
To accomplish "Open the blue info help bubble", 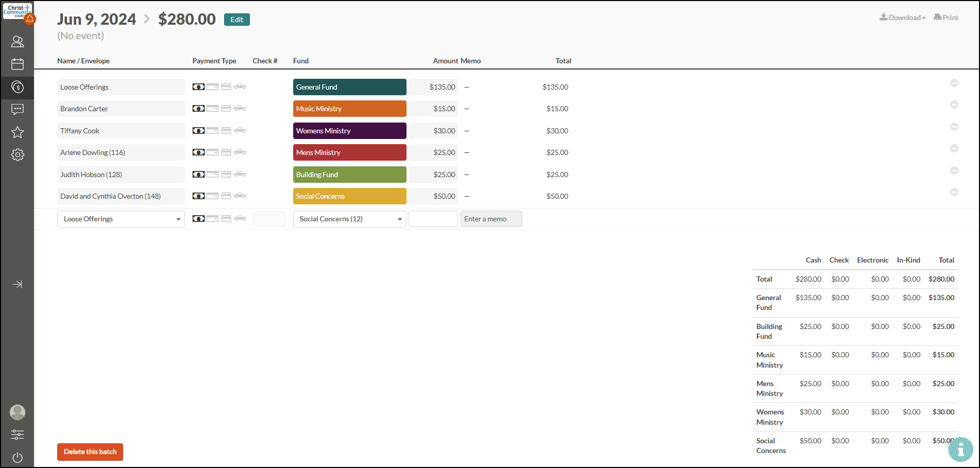I will (960, 449).
